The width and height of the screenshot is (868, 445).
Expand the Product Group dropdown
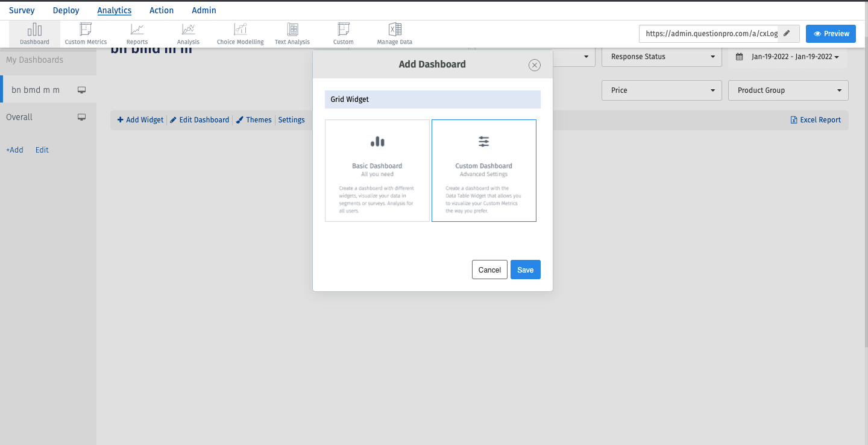[x=788, y=90]
